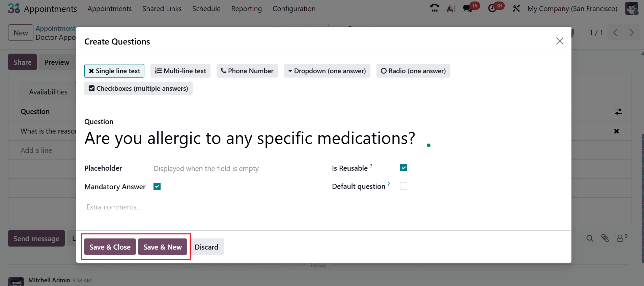Click the phone dialer icon in the header
This screenshot has height=286, width=644.
tap(434, 8)
